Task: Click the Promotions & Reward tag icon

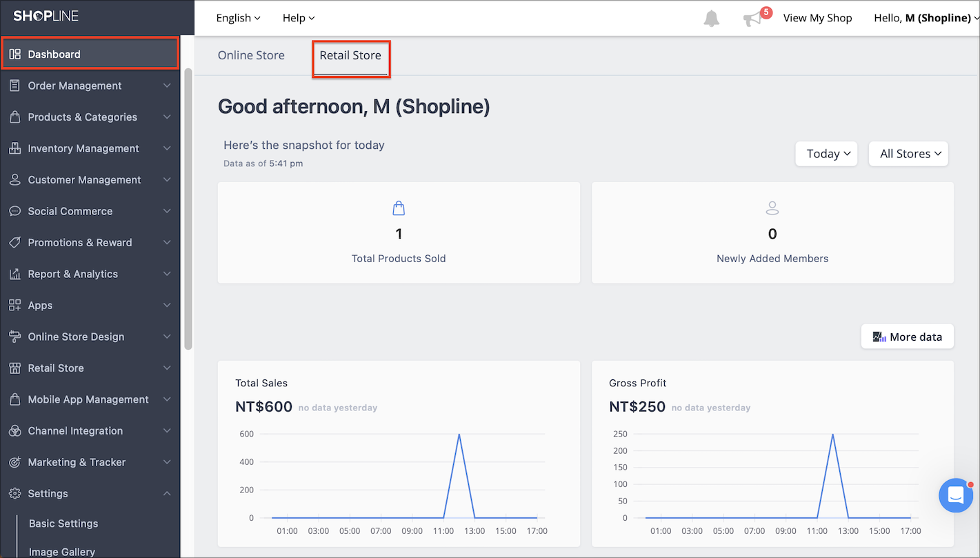Action: pyautogui.click(x=14, y=243)
